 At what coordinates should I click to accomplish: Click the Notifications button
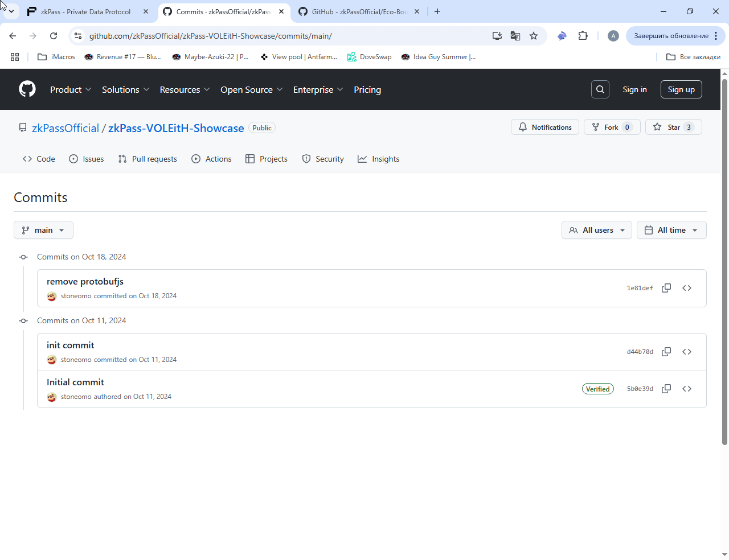click(545, 127)
